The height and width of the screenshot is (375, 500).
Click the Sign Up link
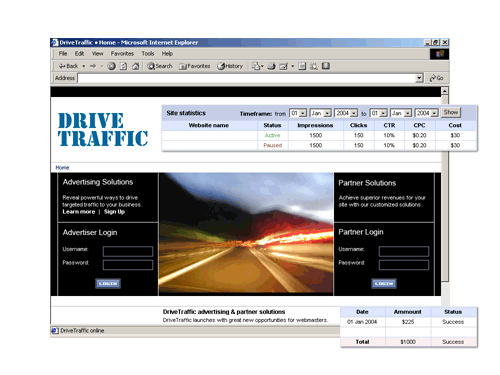(x=114, y=212)
